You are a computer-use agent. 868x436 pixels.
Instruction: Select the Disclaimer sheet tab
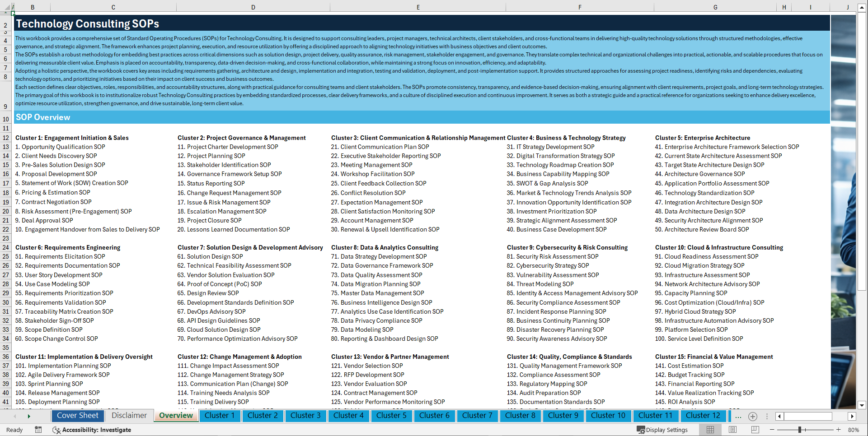128,415
